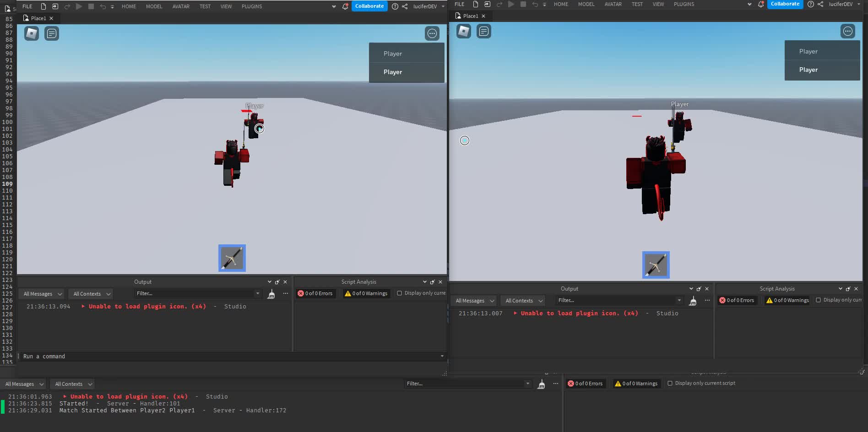Screen dimensions: 868x432
Task: Click the Run a command input bar
Action: click(x=229, y=356)
